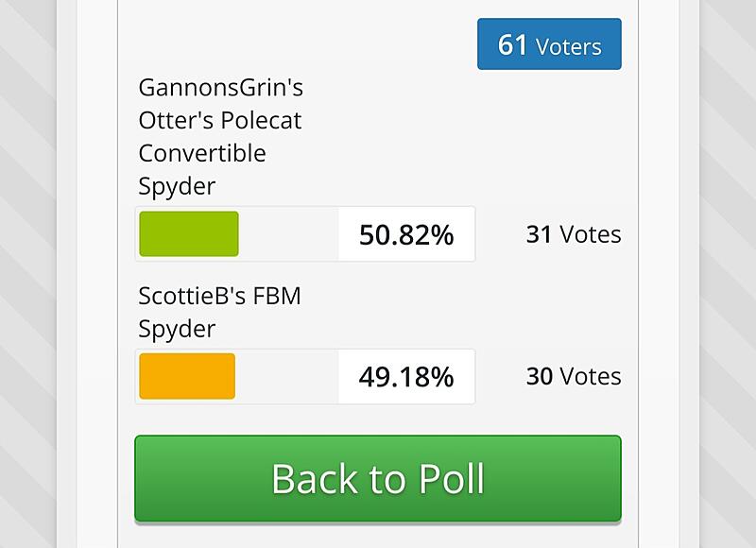Click the Spyder text under ScottieB's FBM
Viewport: 756px width, 548px height.
(177, 330)
